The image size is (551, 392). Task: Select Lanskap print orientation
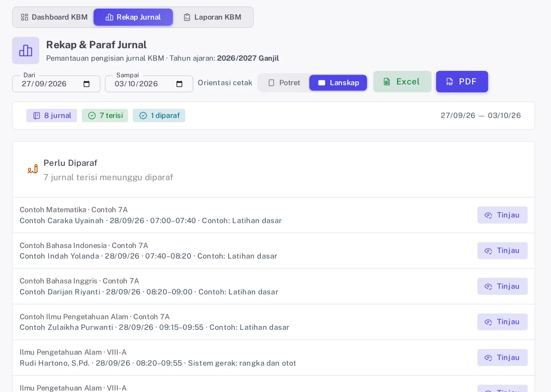(338, 83)
